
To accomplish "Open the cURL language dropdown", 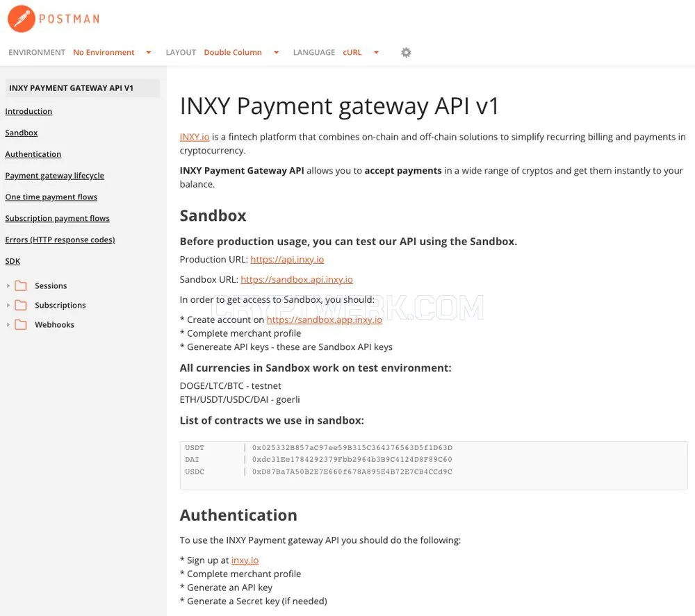I will click(x=361, y=52).
